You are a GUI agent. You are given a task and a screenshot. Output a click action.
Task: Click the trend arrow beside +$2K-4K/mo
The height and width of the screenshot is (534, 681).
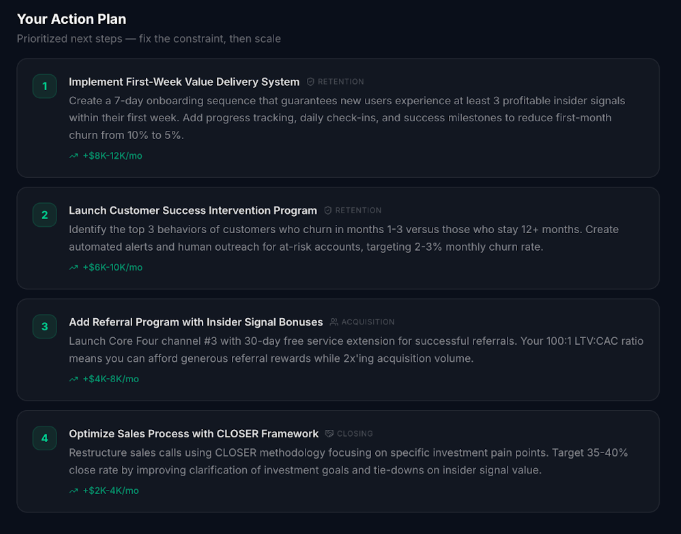click(74, 491)
